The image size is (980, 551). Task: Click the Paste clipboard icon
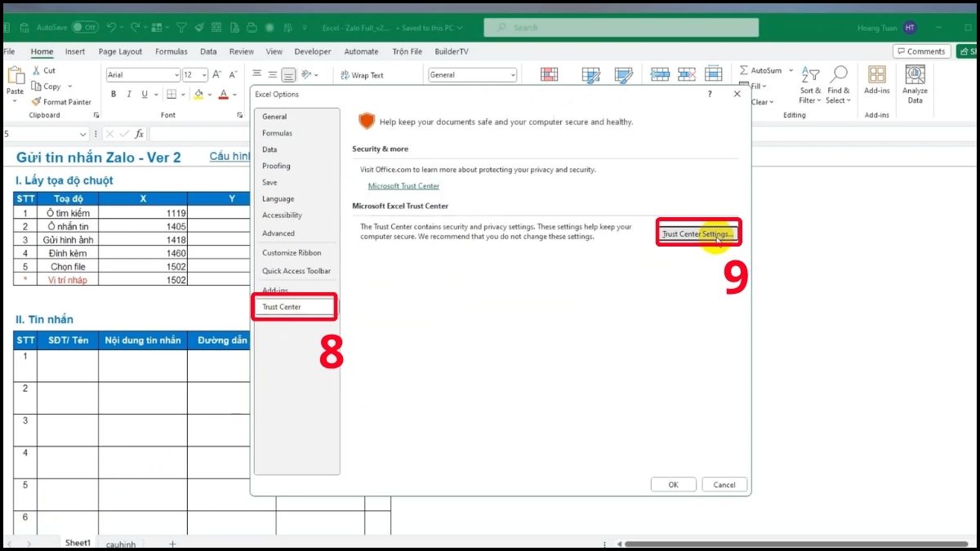click(x=16, y=76)
